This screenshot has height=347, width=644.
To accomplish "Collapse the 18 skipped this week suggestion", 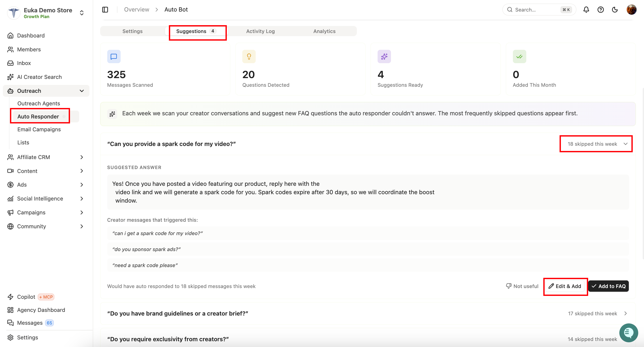I will pyautogui.click(x=596, y=144).
